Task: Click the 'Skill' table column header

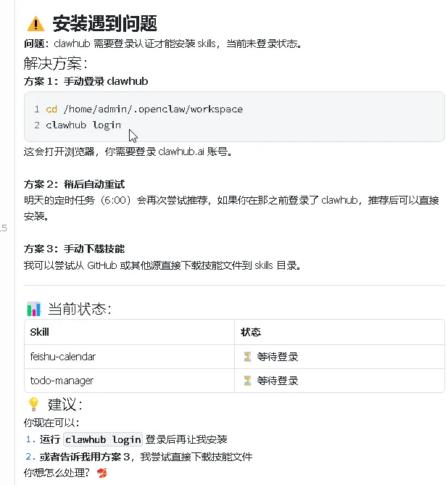Action: tap(38, 332)
